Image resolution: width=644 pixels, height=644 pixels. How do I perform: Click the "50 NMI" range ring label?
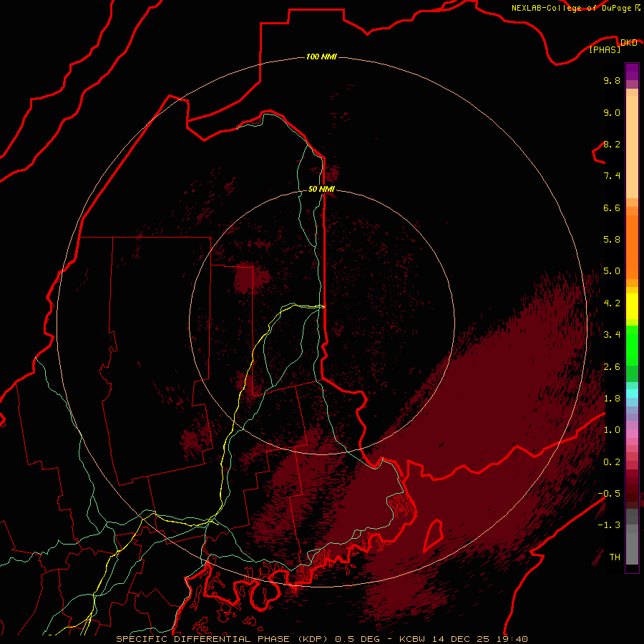pyautogui.click(x=321, y=189)
